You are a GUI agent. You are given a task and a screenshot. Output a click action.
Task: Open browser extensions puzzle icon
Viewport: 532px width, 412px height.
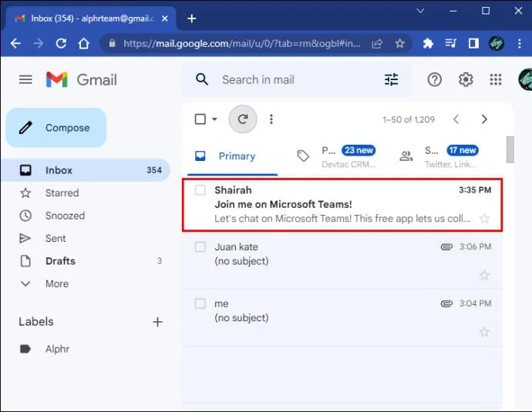[428, 43]
